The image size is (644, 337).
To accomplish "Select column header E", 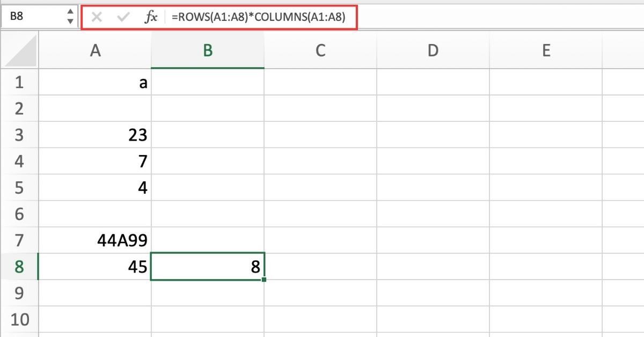I will tap(546, 50).
